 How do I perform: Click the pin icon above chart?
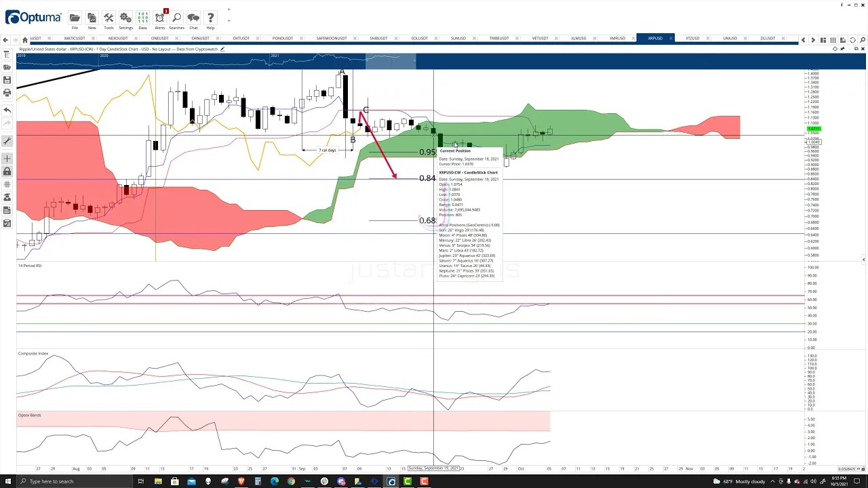(843, 49)
